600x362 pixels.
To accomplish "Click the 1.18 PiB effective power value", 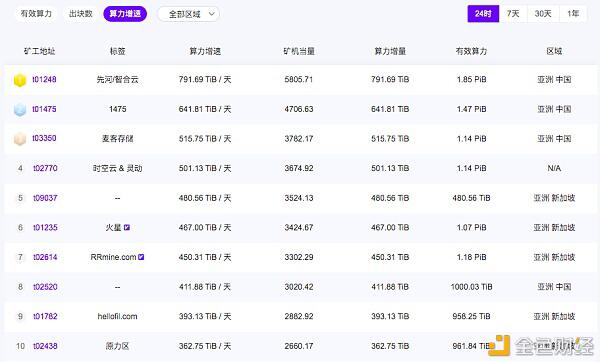I will (x=471, y=257).
